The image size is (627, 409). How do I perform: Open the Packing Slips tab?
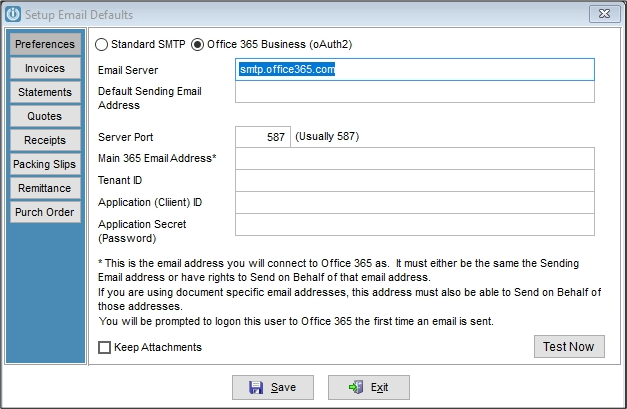pyautogui.click(x=45, y=164)
